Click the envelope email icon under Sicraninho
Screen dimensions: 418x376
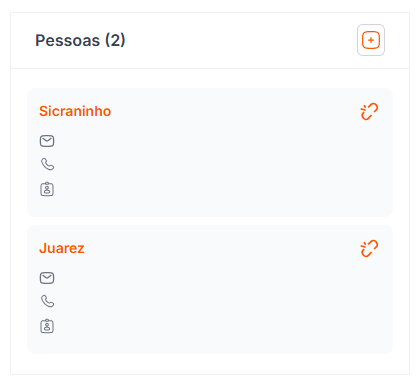click(47, 141)
